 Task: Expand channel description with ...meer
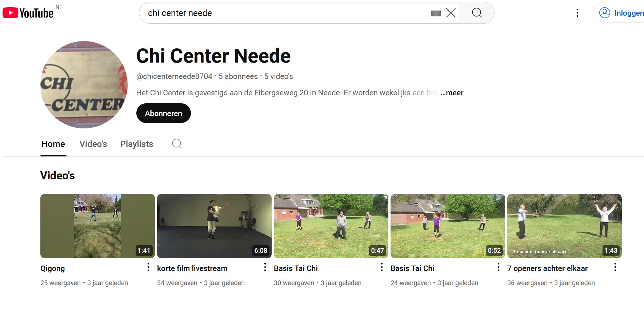(452, 93)
